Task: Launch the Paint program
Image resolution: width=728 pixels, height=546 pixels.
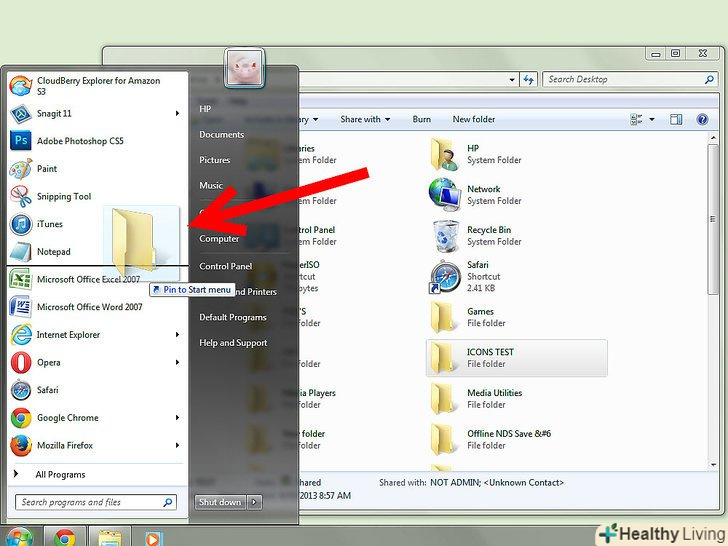Action: [x=98, y=169]
